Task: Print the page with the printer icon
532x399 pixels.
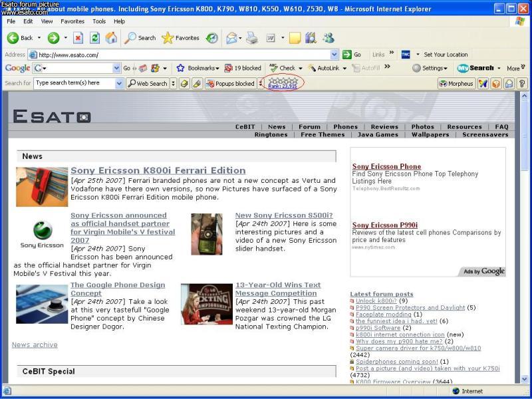Action: pos(252,38)
